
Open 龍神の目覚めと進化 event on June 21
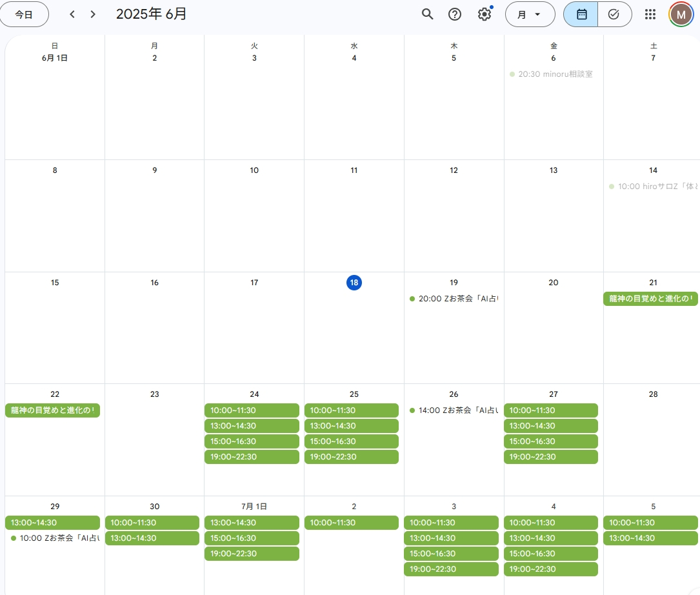(650, 298)
